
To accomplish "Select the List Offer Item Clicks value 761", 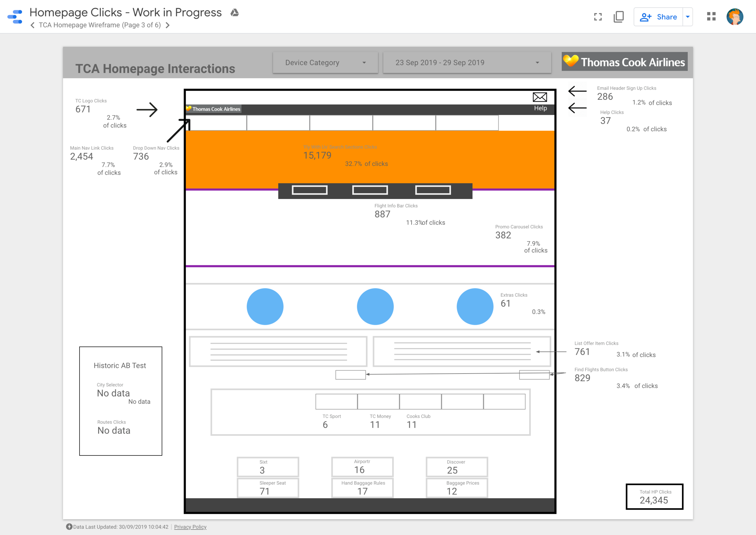I will 582,352.
